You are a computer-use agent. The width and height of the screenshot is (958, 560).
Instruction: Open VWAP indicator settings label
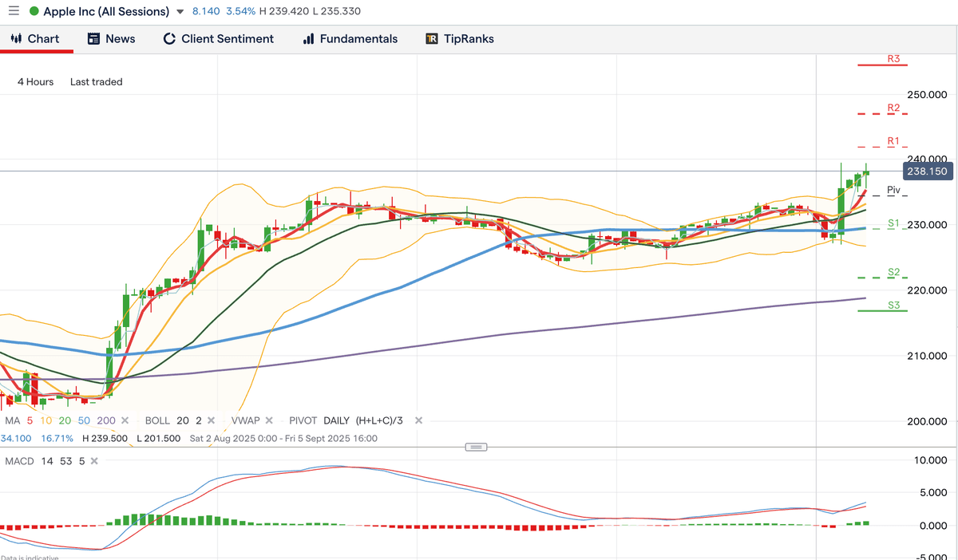coord(245,420)
